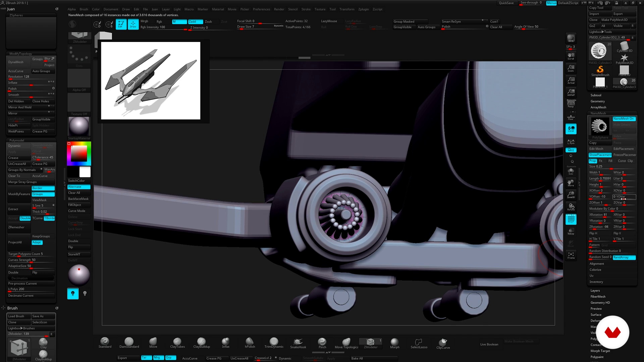Choose the Move brush in bottom shelf
This screenshot has height=362, width=644.
(x=153, y=343)
